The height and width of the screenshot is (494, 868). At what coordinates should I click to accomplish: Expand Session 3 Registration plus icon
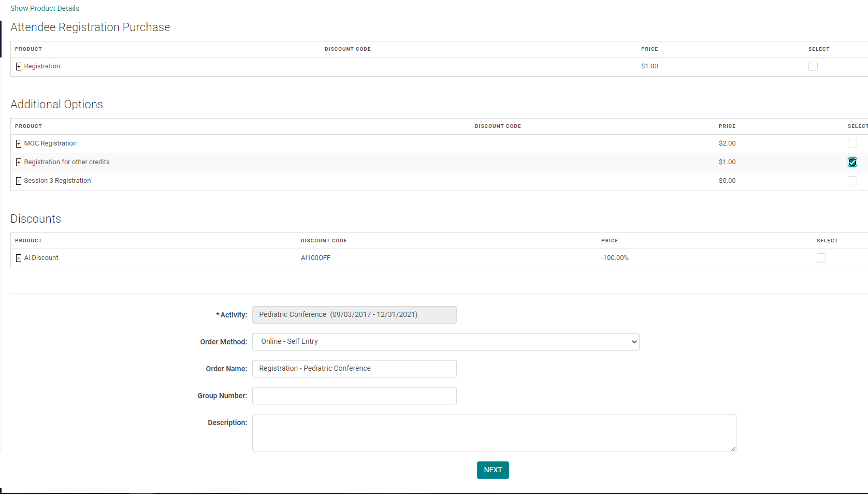pos(19,181)
